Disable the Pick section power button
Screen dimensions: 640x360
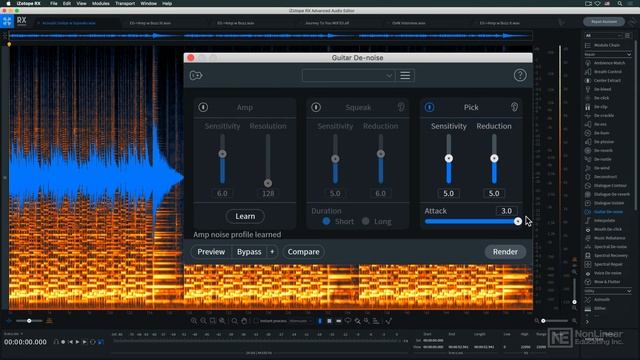pyautogui.click(x=429, y=107)
